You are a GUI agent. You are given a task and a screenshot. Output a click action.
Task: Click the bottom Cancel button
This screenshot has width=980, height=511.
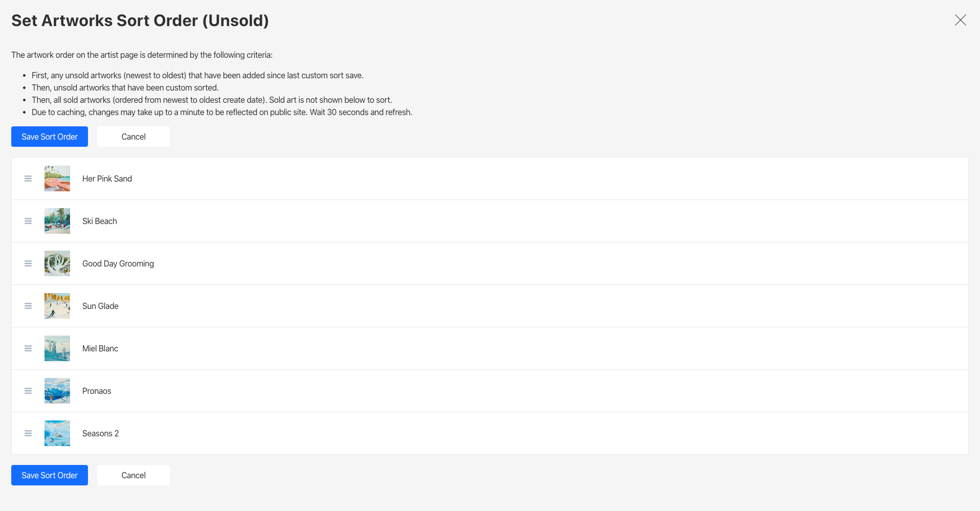[133, 475]
